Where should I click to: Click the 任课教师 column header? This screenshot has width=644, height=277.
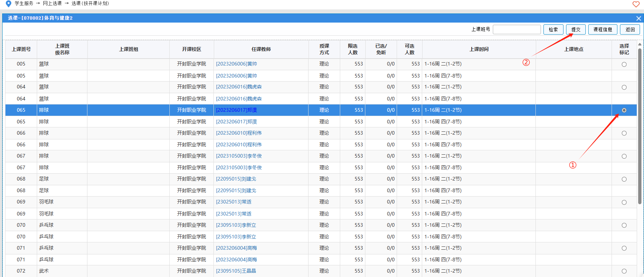pos(261,49)
